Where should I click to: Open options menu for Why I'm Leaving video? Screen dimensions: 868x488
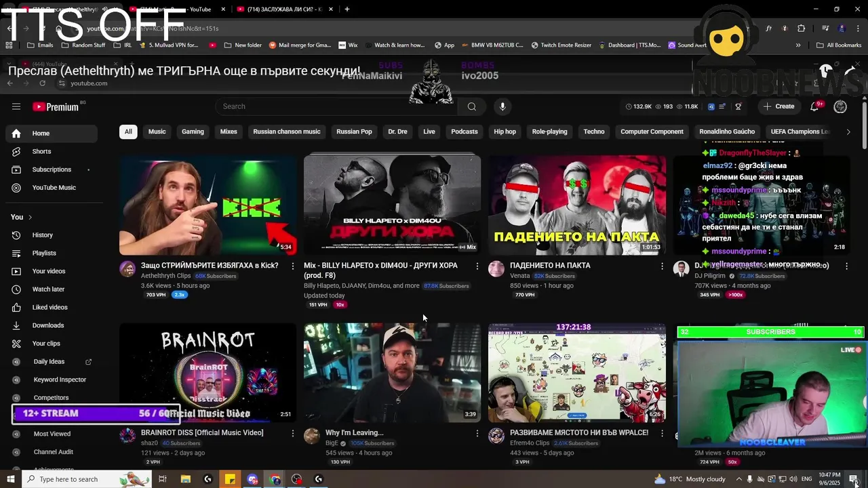pyautogui.click(x=477, y=433)
